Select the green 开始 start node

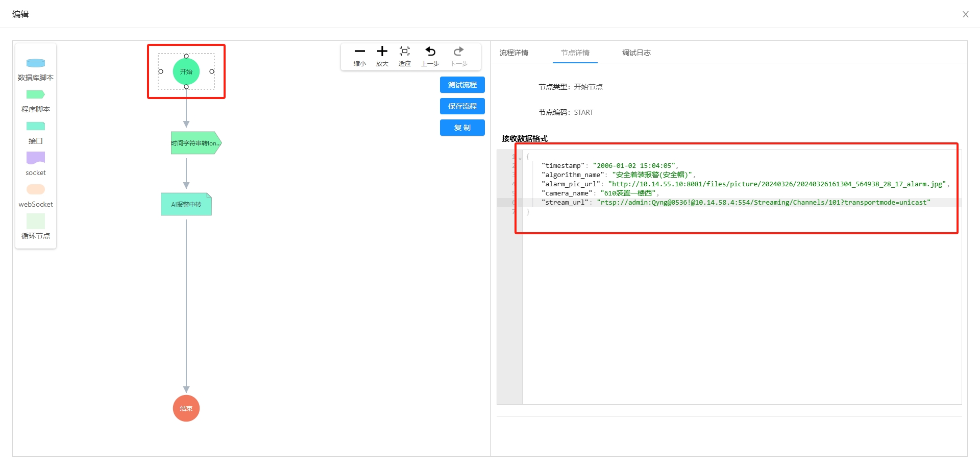(x=186, y=71)
